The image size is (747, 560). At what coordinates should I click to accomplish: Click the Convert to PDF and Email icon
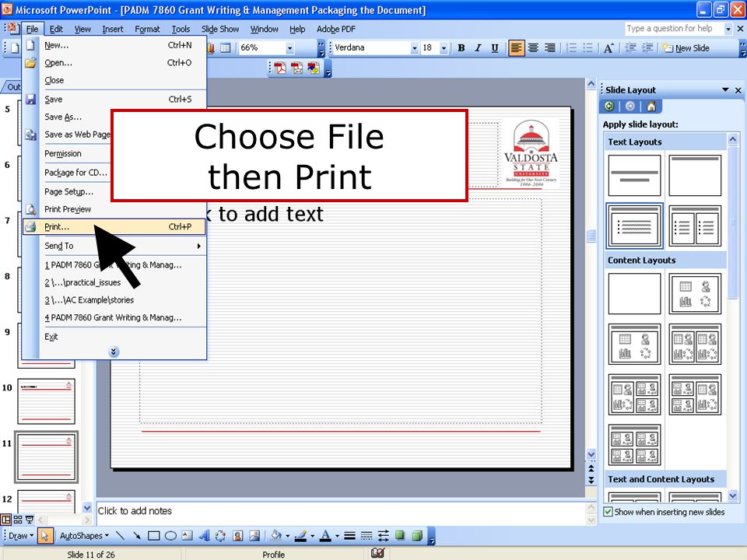296,68
